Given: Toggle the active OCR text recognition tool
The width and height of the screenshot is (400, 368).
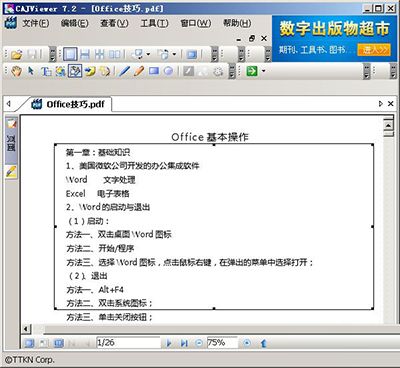Looking at the screenshot, I should tap(75, 71).
